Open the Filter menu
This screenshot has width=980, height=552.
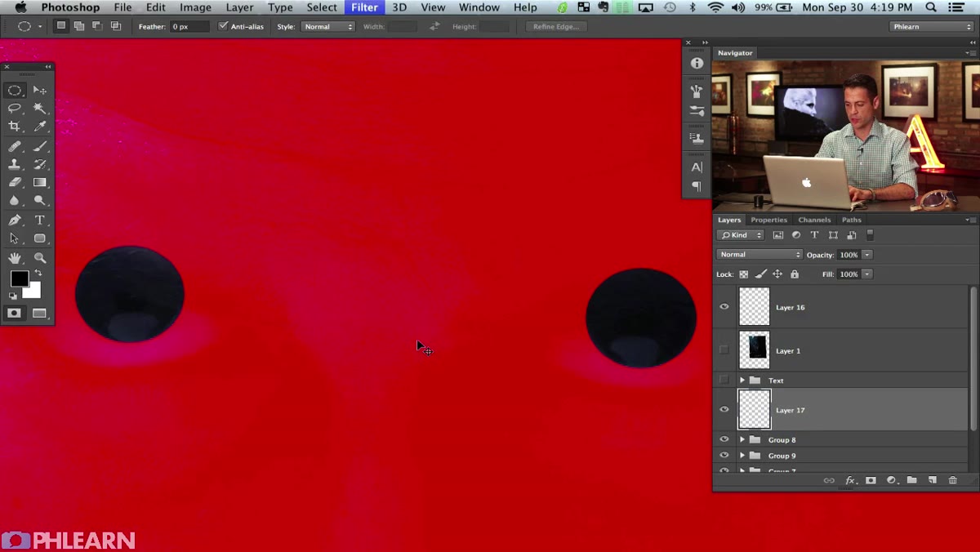pyautogui.click(x=364, y=7)
